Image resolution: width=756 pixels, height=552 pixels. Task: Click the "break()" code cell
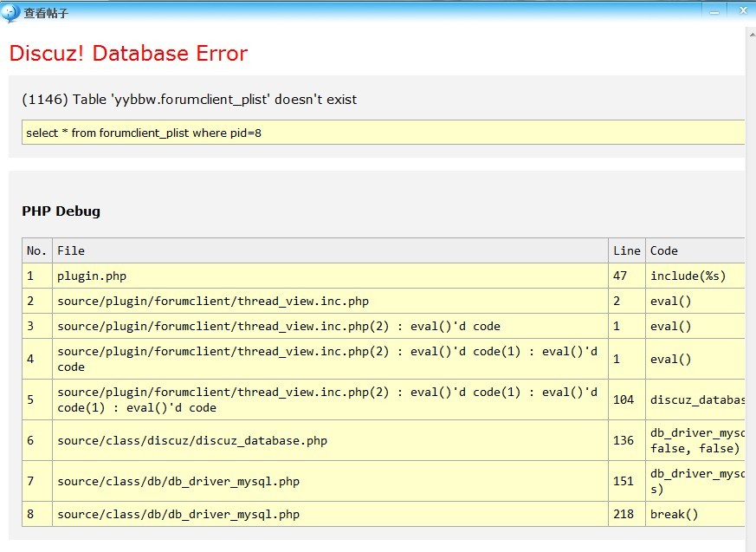pos(695,514)
